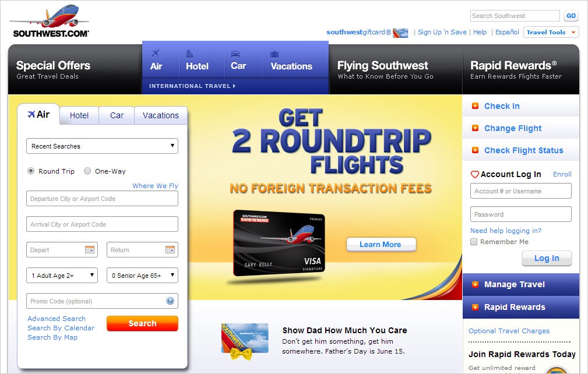Screen dimensions: 588x374
Task: Click the Learn More button on banner
Action: point(381,244)
